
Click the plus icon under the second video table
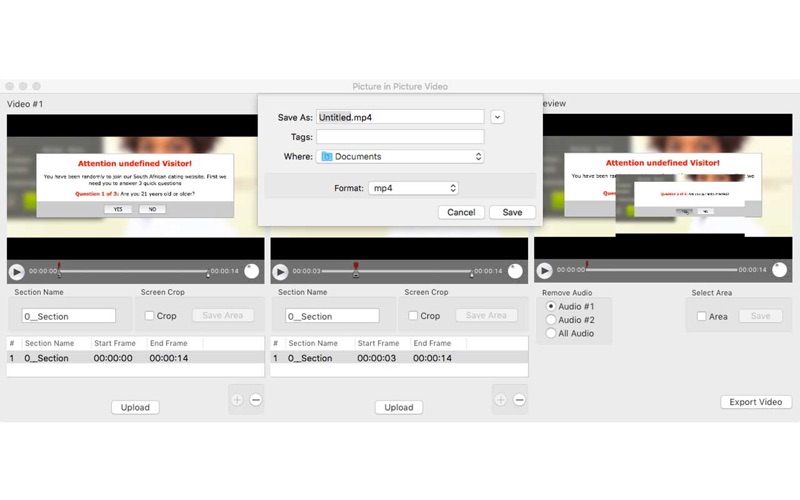501,400
